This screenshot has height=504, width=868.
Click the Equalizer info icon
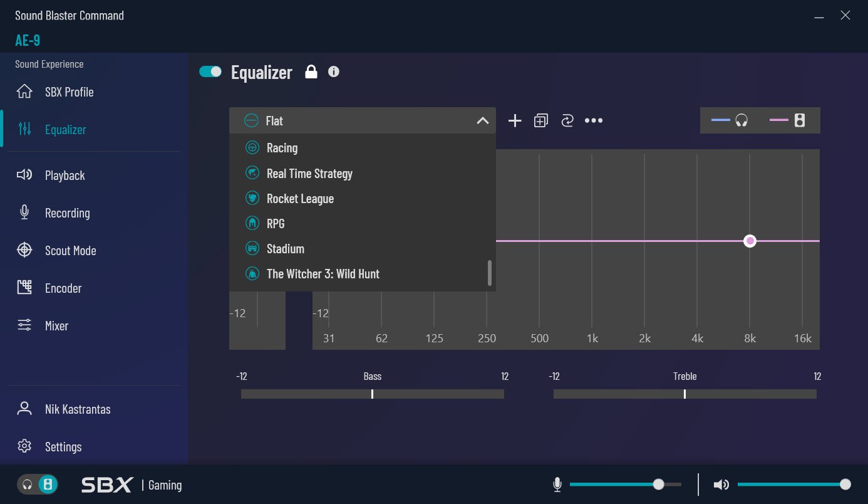click(334, 71)
